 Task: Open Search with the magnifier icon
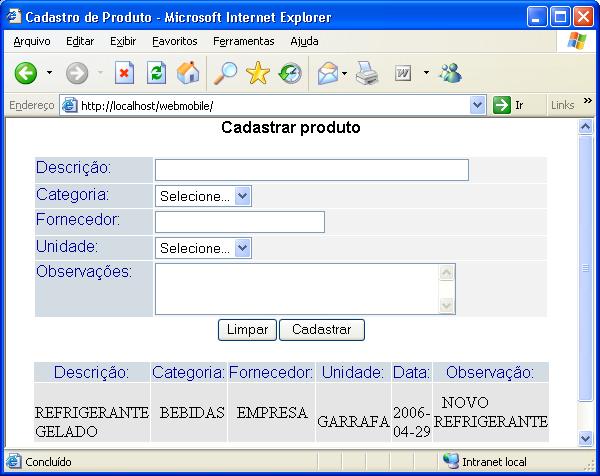click(225, 73)
